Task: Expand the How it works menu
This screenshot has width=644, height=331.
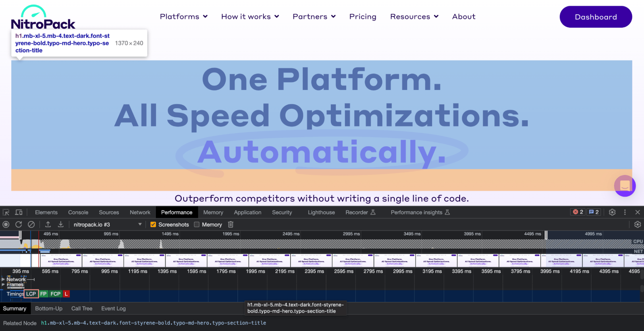Action: [x=250, y=16]
